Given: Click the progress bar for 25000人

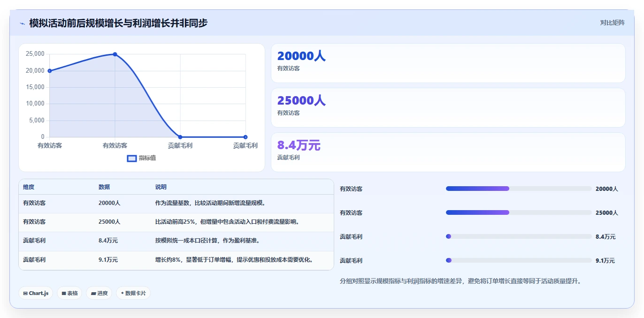Looking at the screenshot, I should (519, 212).
